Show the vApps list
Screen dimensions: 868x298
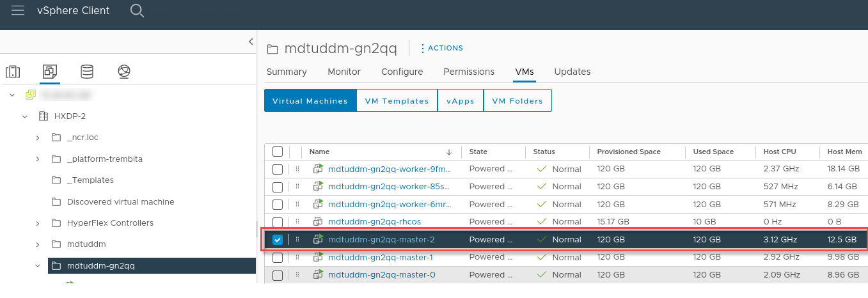point(461,100)
